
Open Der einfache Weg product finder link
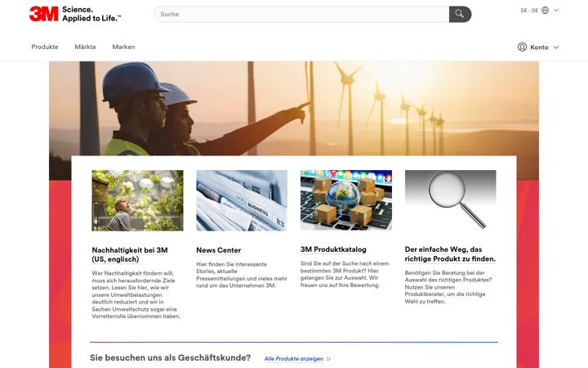pos(450,254)
